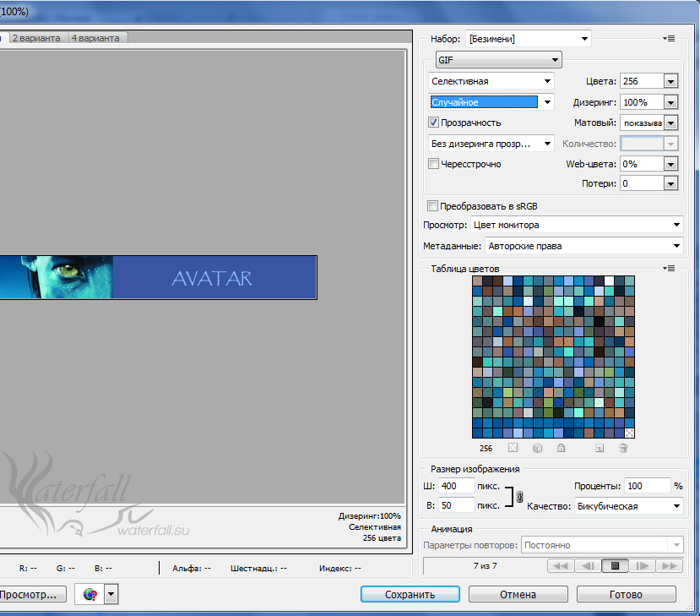Viewport: 700px width, 616px height.
Task: Click the Потери value field showing 0
Action: [642, 183]
